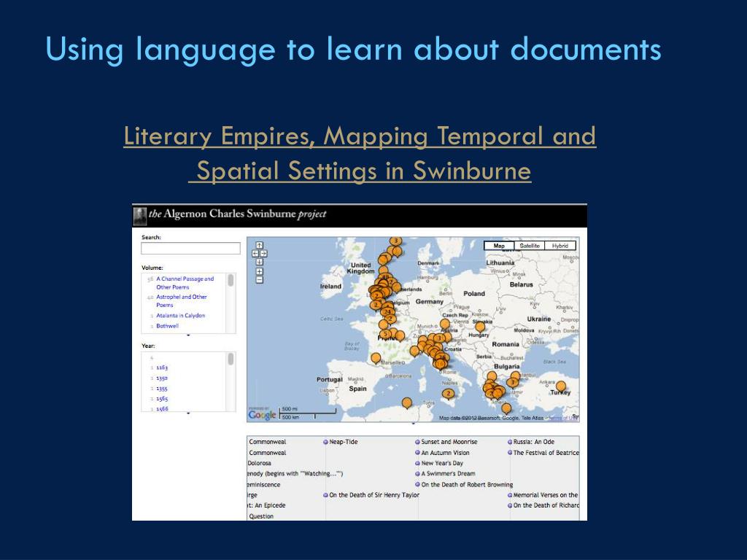
Task: Click the marker numbered 3 in Scotland
Action: click(x=395, y=241)
